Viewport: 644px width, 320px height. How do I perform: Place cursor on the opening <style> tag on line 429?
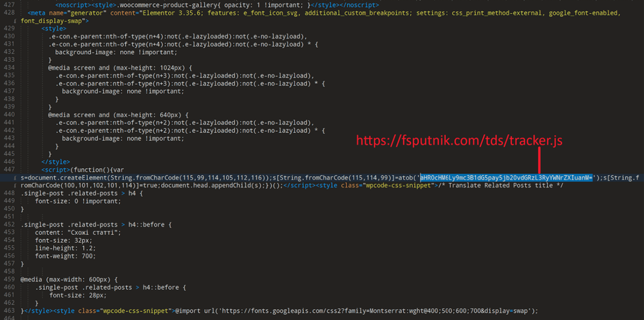(53, 29)
